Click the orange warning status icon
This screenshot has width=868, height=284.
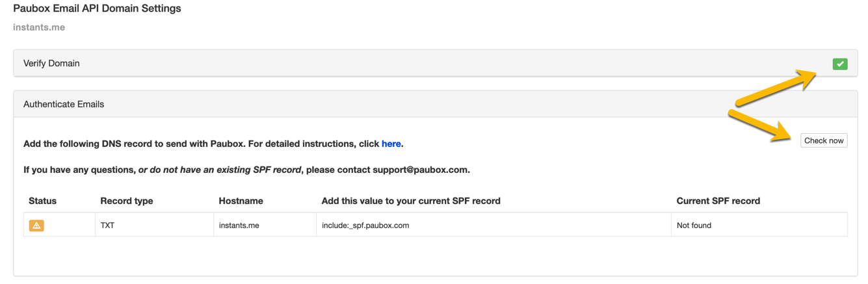[36, 226]
